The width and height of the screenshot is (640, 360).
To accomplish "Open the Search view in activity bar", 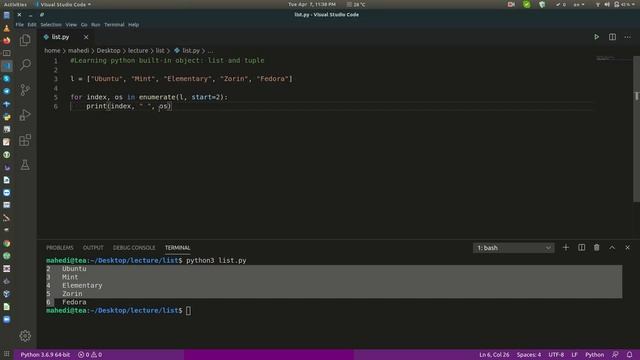I will (25, 65).
